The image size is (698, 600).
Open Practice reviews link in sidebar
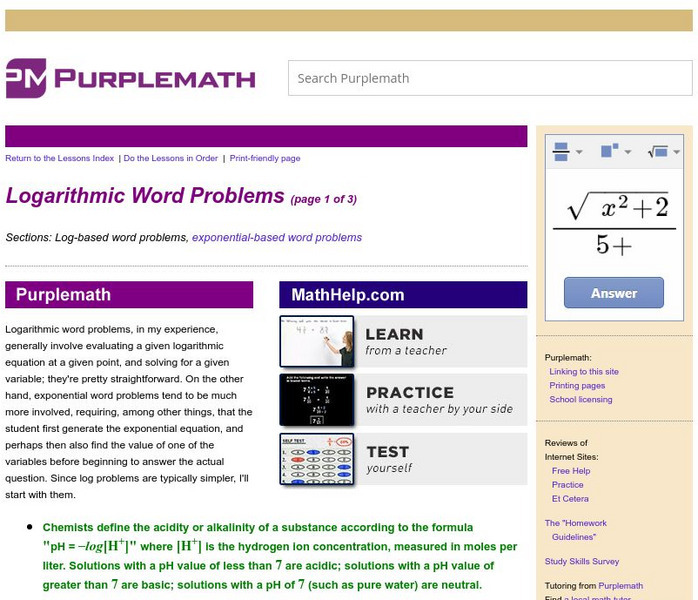tap(568, 485)
